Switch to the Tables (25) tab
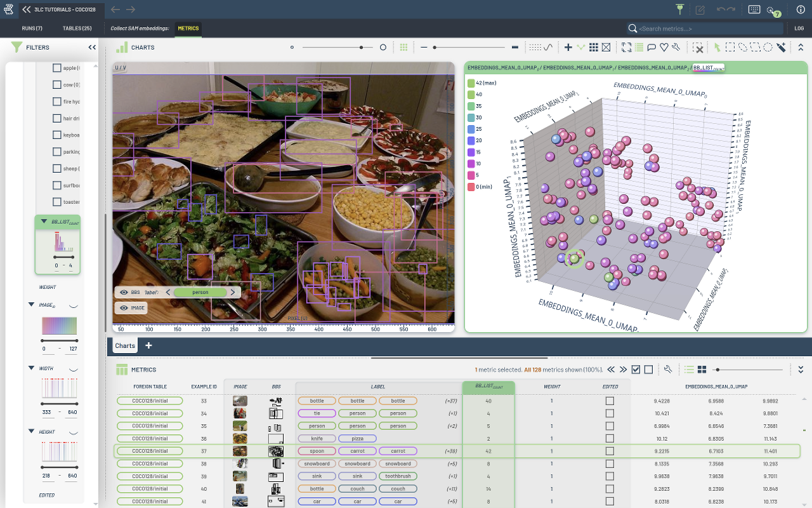 pos(77,29)
